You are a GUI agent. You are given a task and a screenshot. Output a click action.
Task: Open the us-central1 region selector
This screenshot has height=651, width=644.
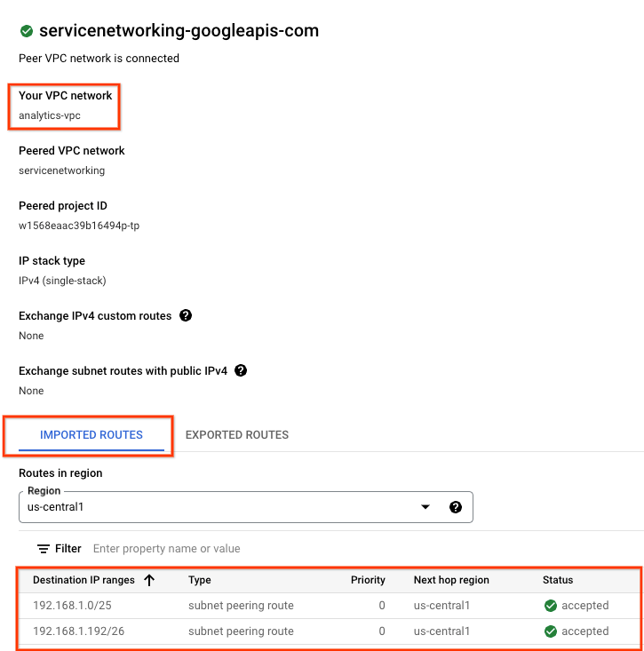point(222,507)
